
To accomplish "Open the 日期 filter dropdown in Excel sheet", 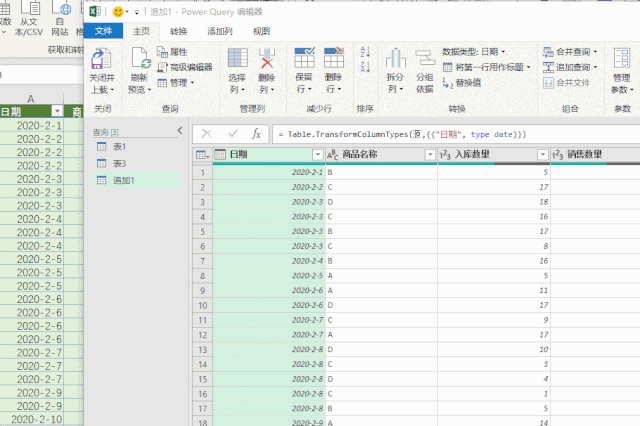I will [x=57, y=111].
